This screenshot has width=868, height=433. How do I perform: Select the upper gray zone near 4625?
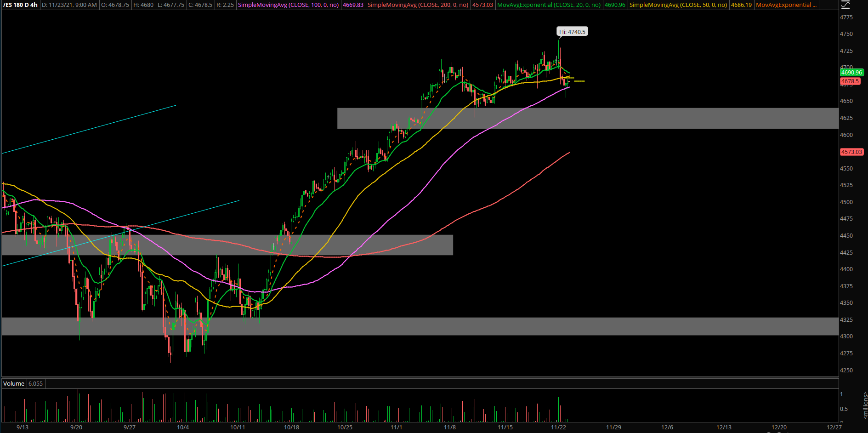[588, 118]
